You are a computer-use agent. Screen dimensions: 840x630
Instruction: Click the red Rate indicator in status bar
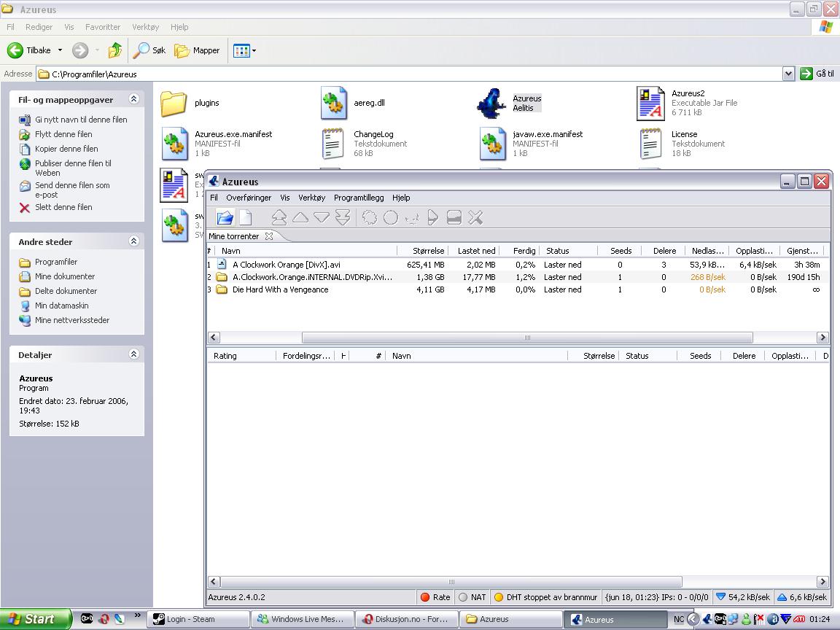[x=435, y=596]
